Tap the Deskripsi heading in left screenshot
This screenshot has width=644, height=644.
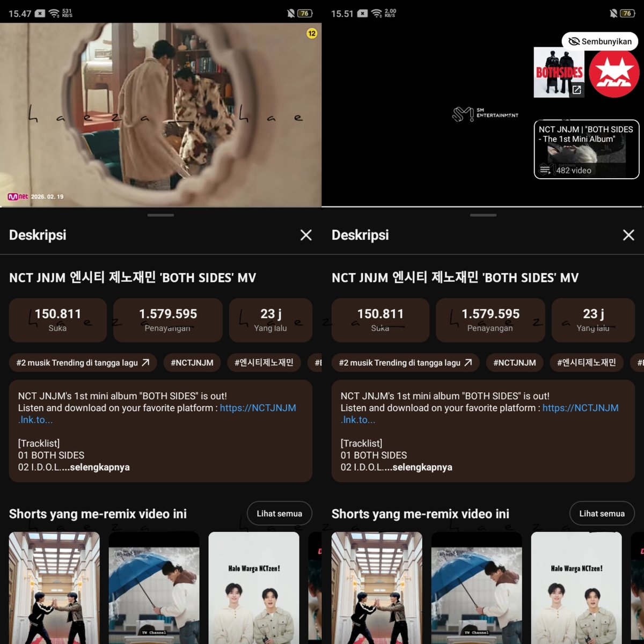(38, 235)
